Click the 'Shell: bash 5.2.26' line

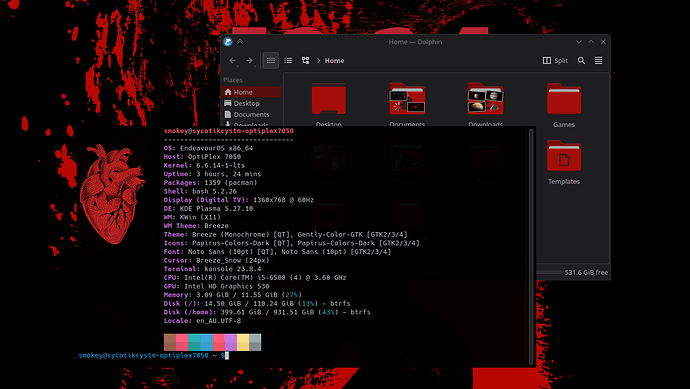click(200, 191)
